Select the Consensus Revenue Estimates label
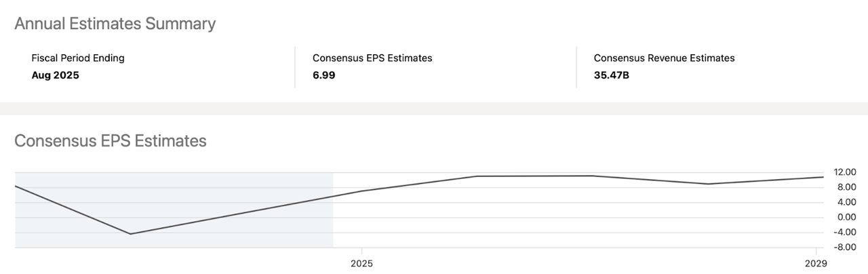Viewport: 868px width, 274px height. point(664,58)
